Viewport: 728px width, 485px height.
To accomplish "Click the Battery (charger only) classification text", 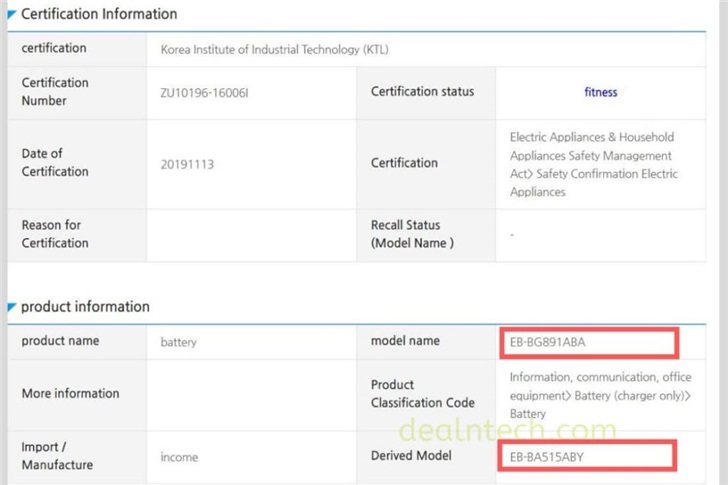I will point(593,396).
